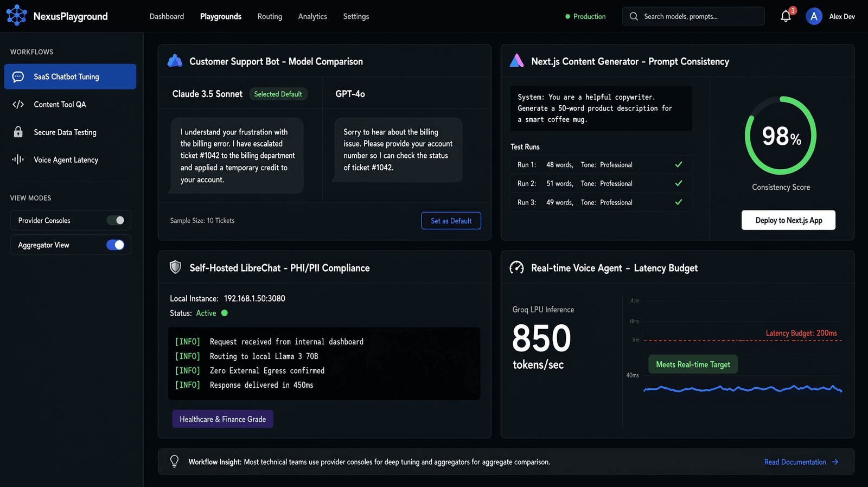The height and width of the screenshot is (487, 868).
Task: Select the GPT-4o response bubble
Action: pos(398,150)
